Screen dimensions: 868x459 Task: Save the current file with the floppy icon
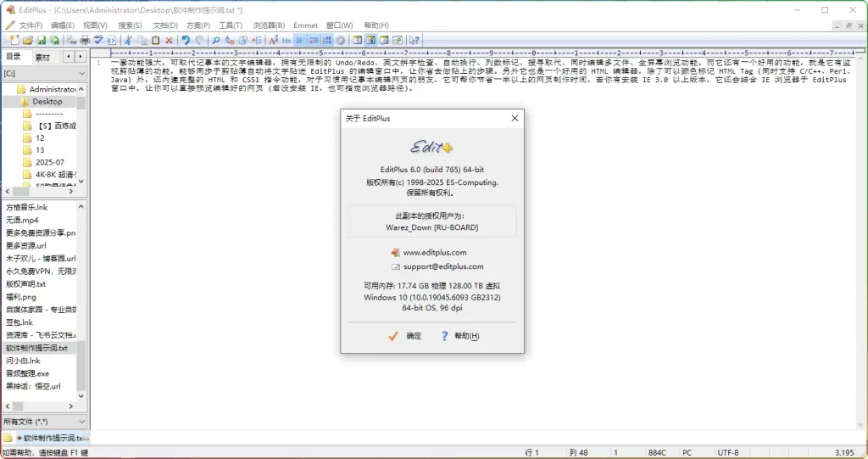(x=42, y=40)
